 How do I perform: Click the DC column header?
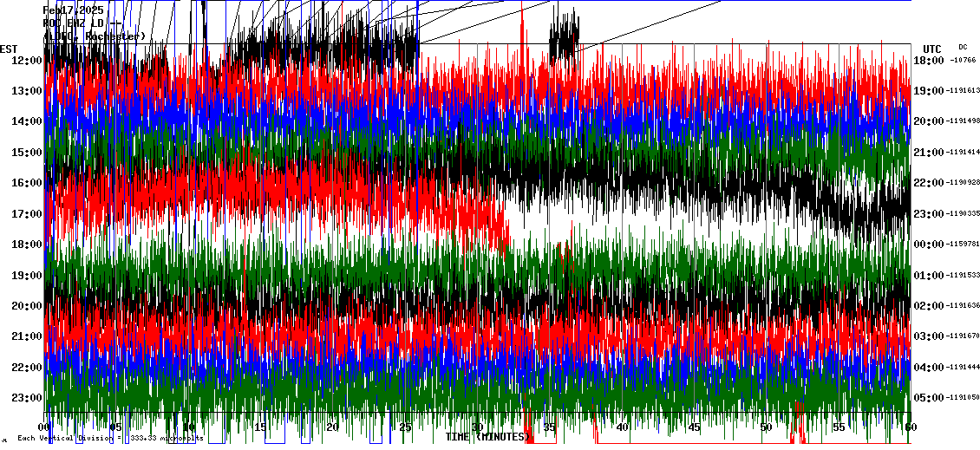click(963, 47)
